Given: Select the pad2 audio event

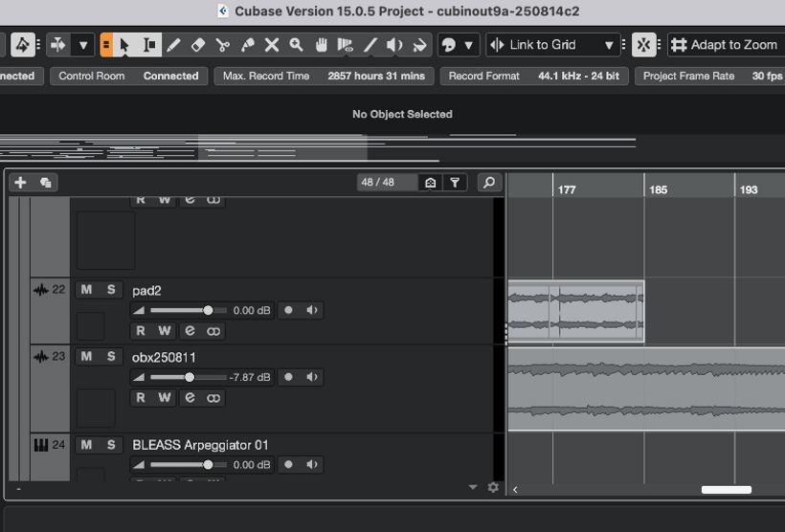Looking at the screenshot, I should [x=575, y=311].
